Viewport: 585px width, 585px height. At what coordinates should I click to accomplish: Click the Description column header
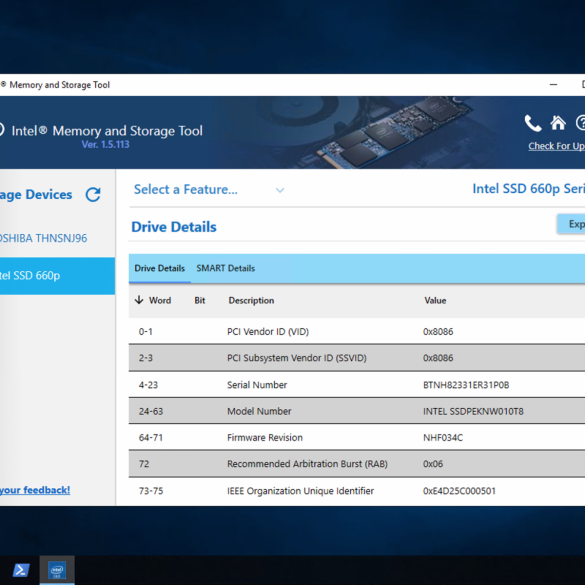pyautogui.click(x=251, y=300)
